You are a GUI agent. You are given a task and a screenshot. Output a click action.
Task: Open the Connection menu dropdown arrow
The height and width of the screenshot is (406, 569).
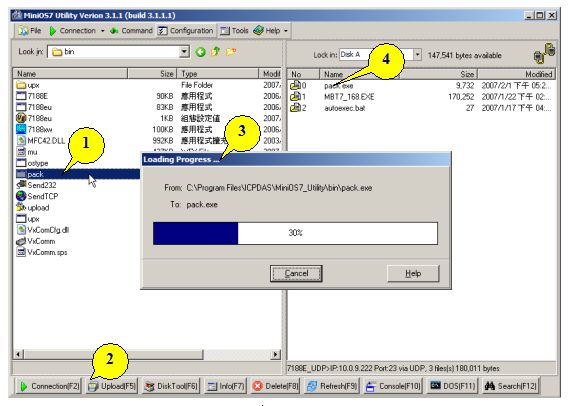pyautogui.click(x=102, y=31)
